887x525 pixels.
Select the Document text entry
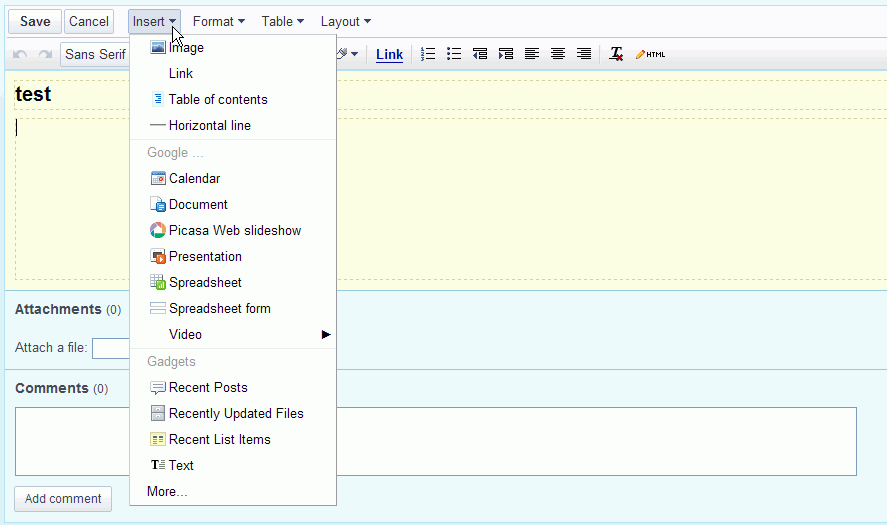tap(198, 205)
